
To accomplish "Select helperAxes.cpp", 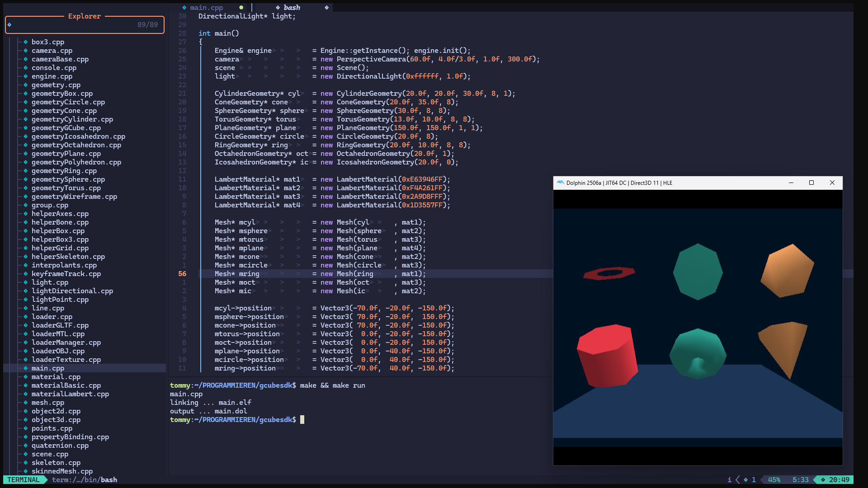I will (60, 214).
